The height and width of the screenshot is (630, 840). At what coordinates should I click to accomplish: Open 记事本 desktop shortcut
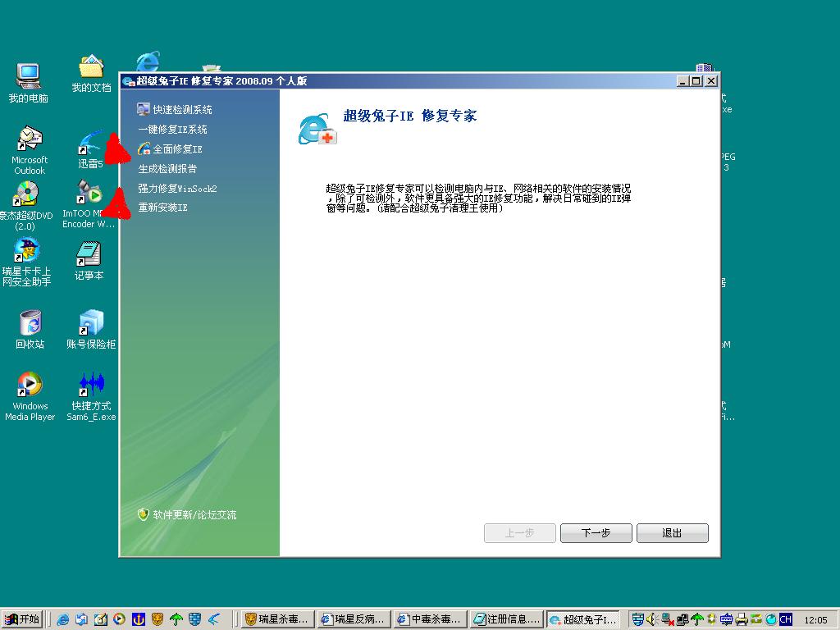(89, 262)
